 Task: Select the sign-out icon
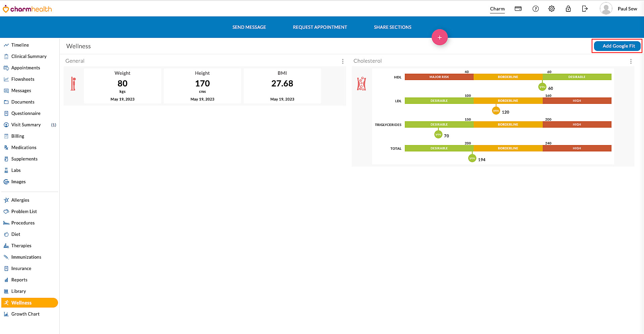pos(584,8)
